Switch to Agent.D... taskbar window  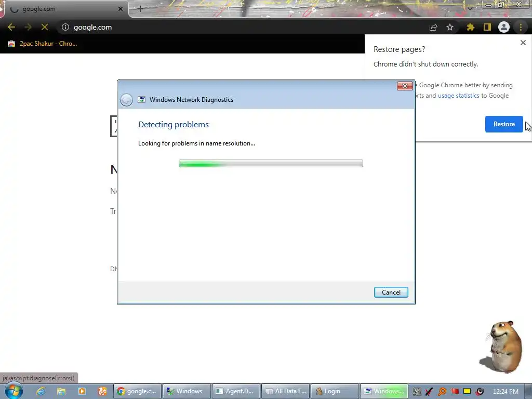pyautogui.click(x=236, y=391)
